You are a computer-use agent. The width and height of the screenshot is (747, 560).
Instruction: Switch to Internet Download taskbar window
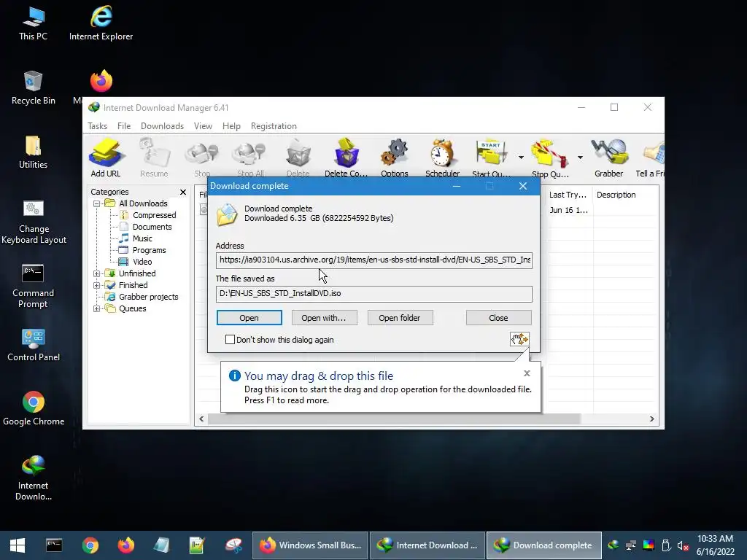(427, 545)
